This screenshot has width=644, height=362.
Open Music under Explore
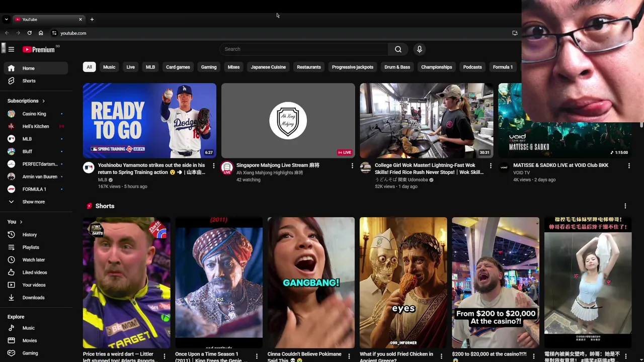pyautogui.click(x=35, y=328)
